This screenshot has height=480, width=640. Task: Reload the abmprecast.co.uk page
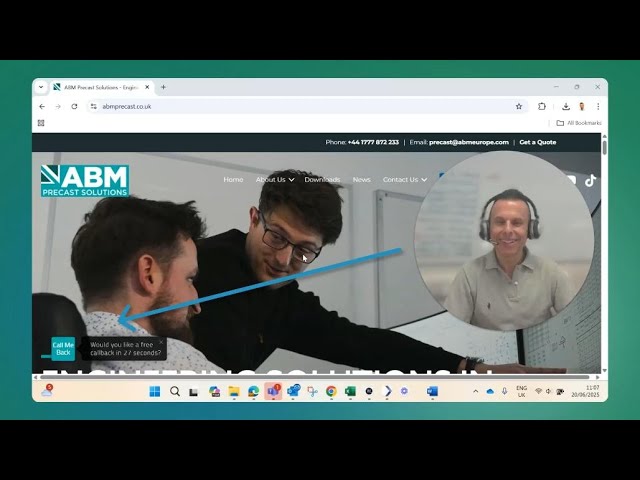click(74, 107)
